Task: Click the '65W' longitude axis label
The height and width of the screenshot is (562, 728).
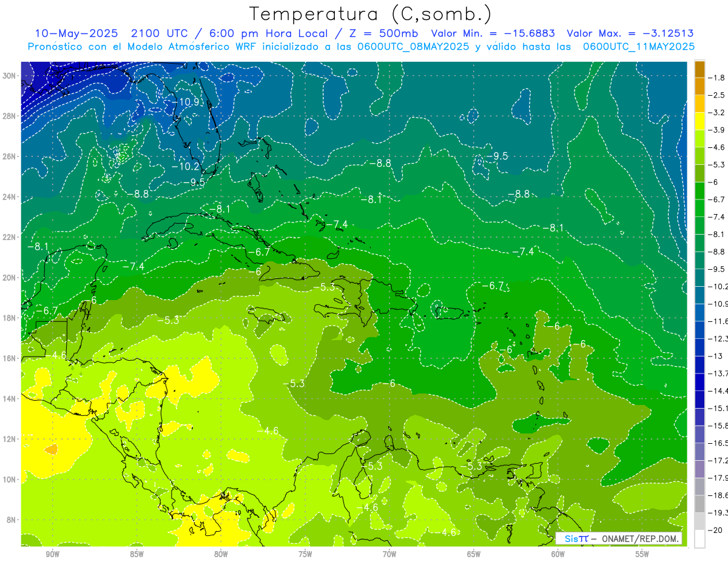Action: pos(474,554)
